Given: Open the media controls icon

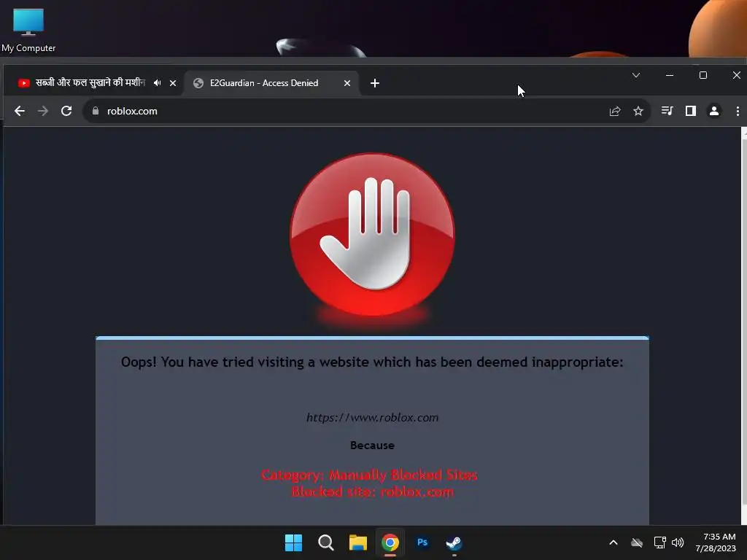Looking at the screenshot, I should 667,111.
